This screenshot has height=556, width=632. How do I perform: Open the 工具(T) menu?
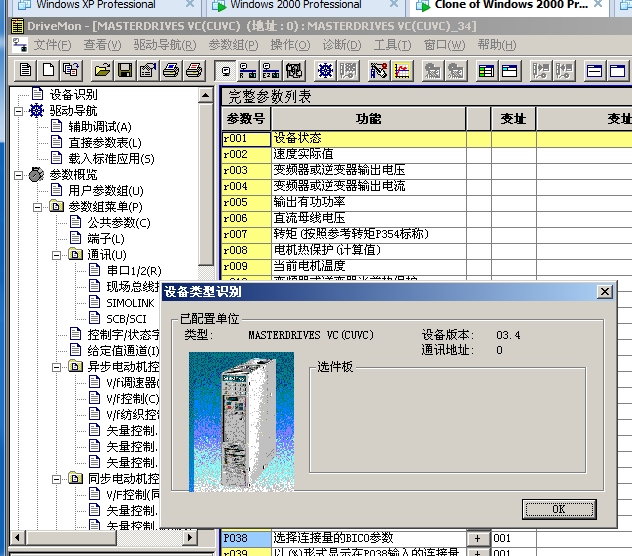392,45
